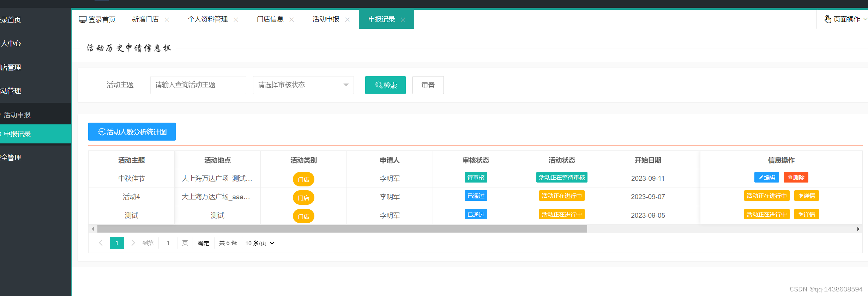Click 编辑 for 中秋佳节 row
868x296 pixels.
[x=767, y=177]
